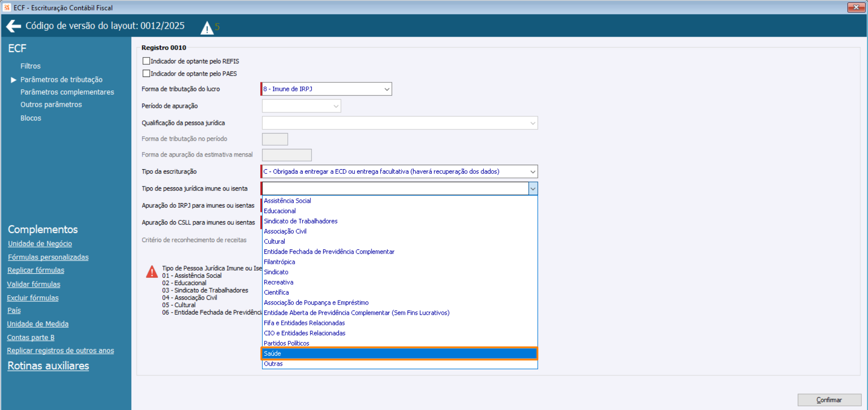This screenshot has width=868, height=410.
Task: Click Validar fórmulas link
Action: pos(33,284)
